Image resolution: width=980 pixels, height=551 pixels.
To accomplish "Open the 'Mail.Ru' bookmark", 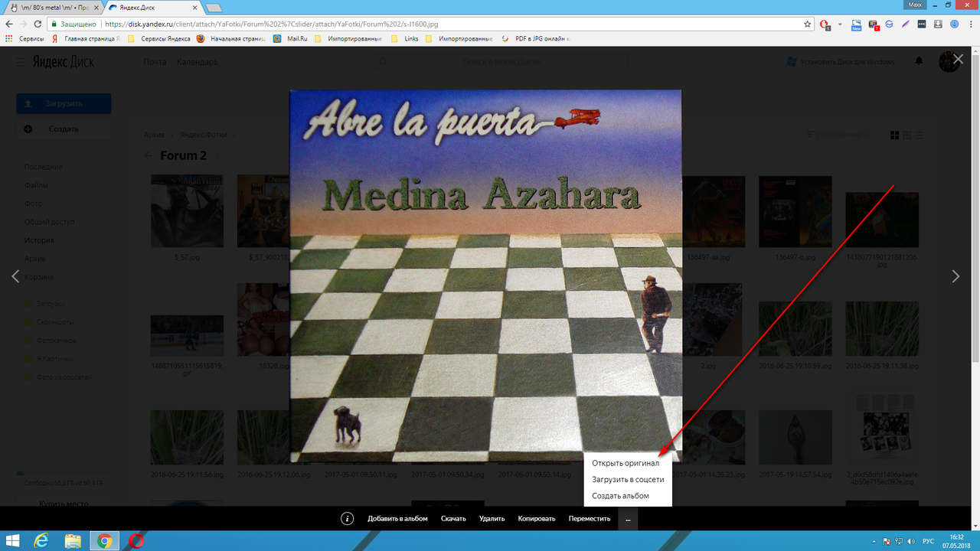I will (291, 38).
